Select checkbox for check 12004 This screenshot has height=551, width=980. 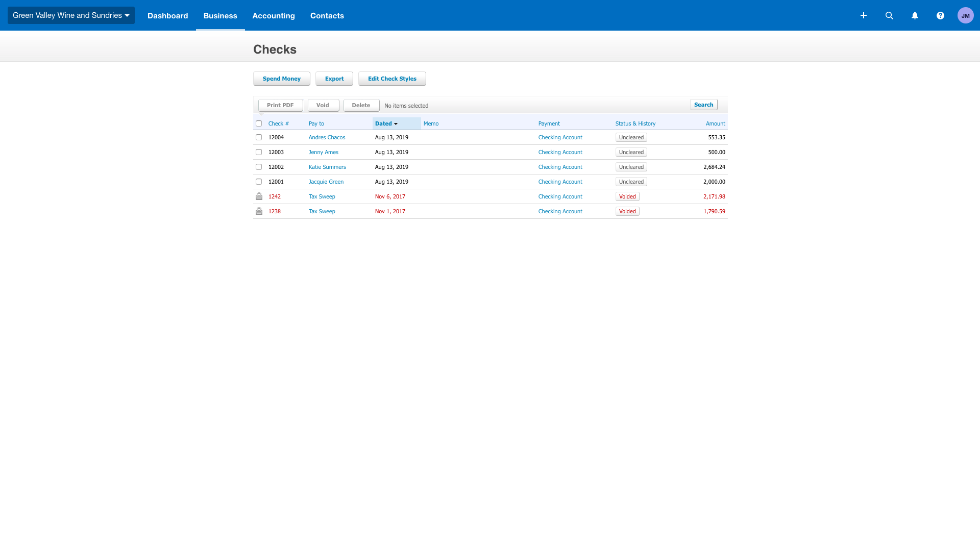pos(259,137)
